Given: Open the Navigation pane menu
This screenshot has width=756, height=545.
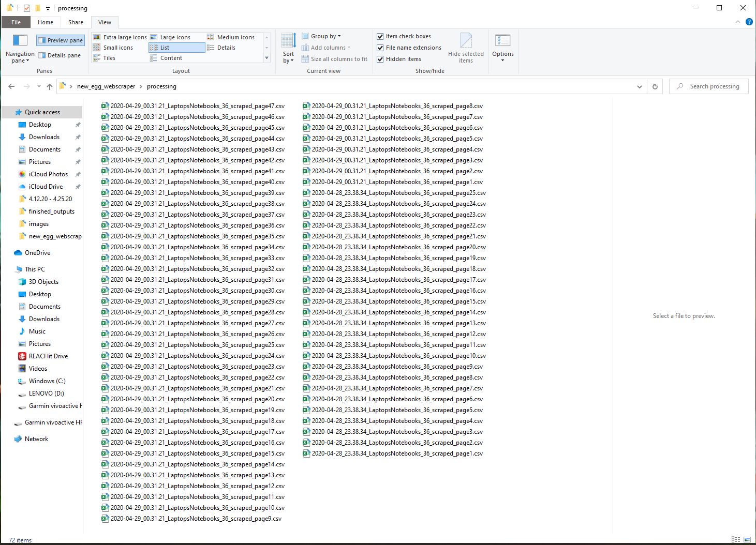Looking at the screenshot, I should (x=20, y=49).
